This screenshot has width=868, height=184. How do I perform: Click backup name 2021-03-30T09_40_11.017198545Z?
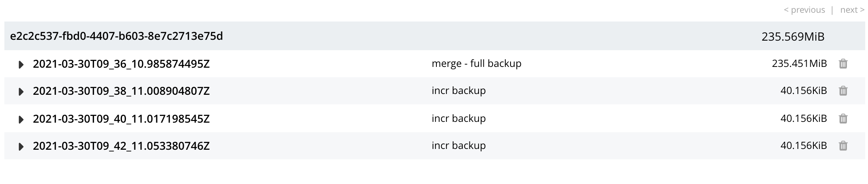pyautogui.click(x=121, y=119)
